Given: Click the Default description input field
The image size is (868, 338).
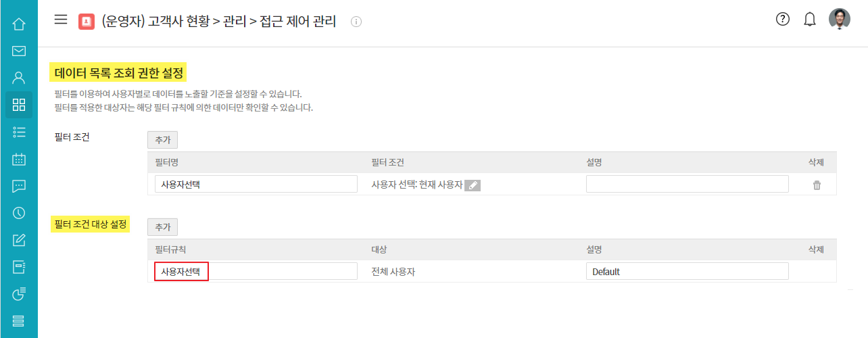Looking at the screenshot, I should (687, 272).
